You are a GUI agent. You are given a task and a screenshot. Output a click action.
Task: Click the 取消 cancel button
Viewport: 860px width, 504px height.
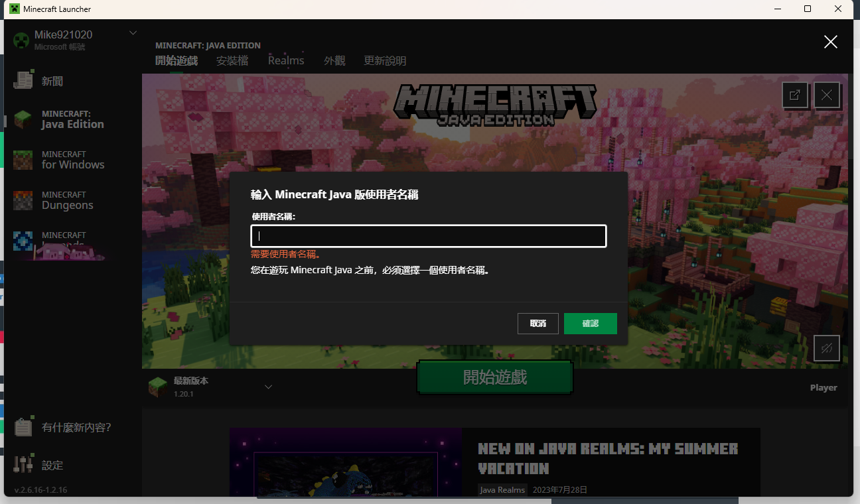[x=537, y=324]
